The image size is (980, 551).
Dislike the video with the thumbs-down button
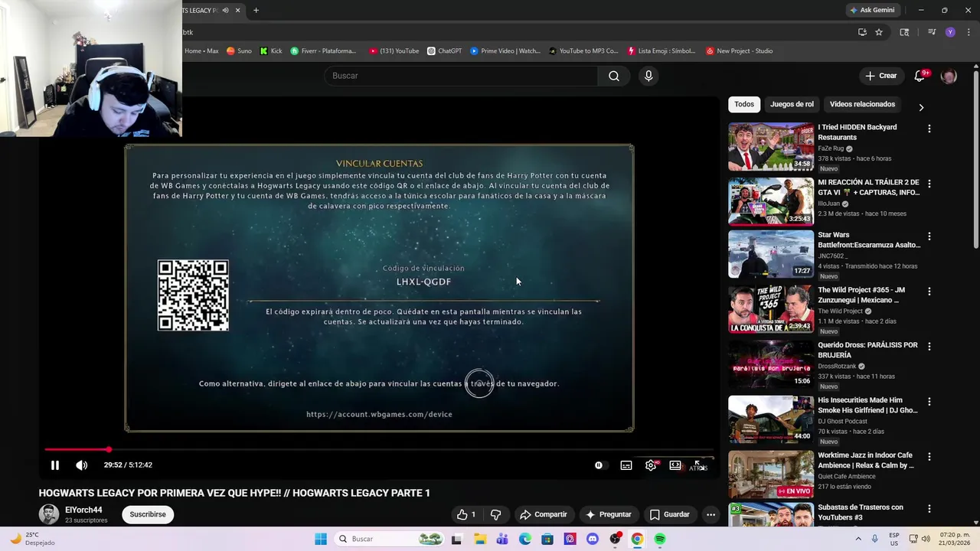click(x=495, y=514)
